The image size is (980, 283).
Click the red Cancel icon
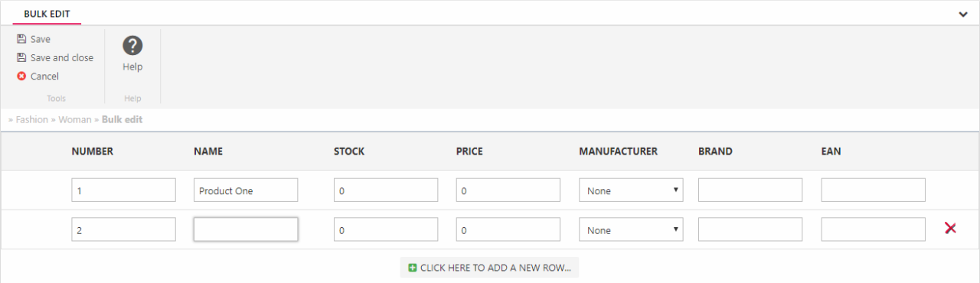pos(21,76)
